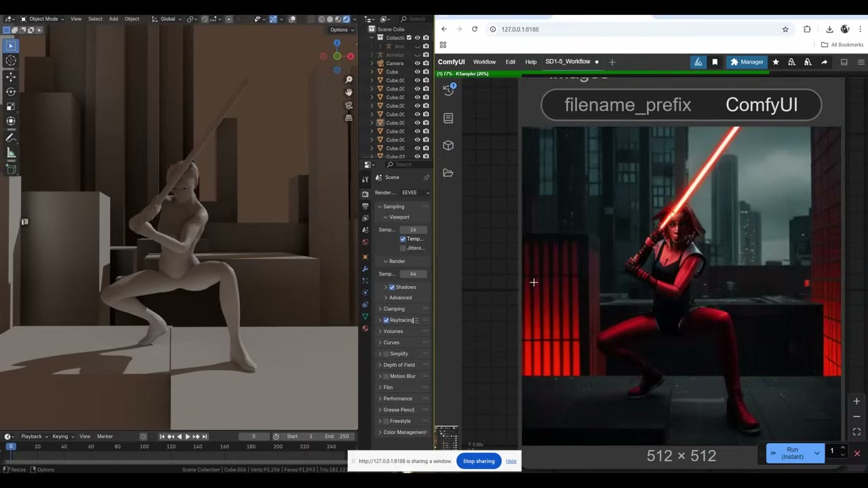The width and height of the screenshot is (868, 488).
Task: Enable rendered viewport shading in Blender
Action: [347, 19]
